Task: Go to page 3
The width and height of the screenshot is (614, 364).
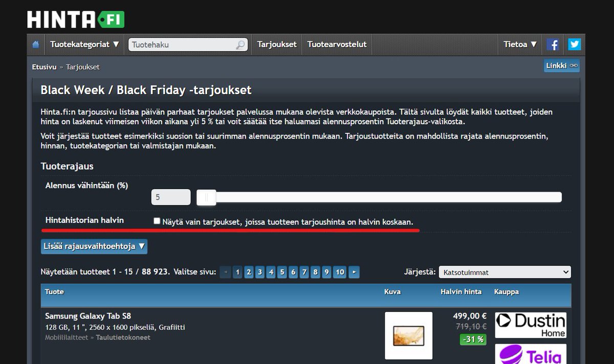Action: (x=260, y=272)
